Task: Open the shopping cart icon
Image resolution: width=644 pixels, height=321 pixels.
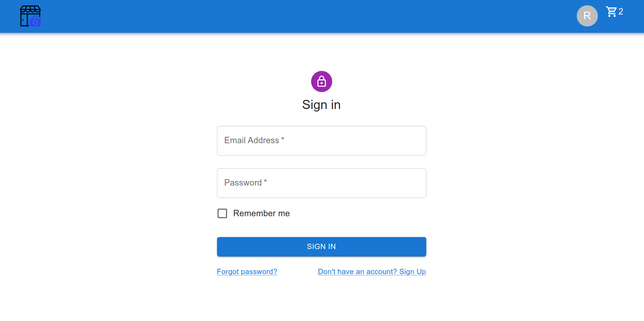Action: (x=612, y=12)
